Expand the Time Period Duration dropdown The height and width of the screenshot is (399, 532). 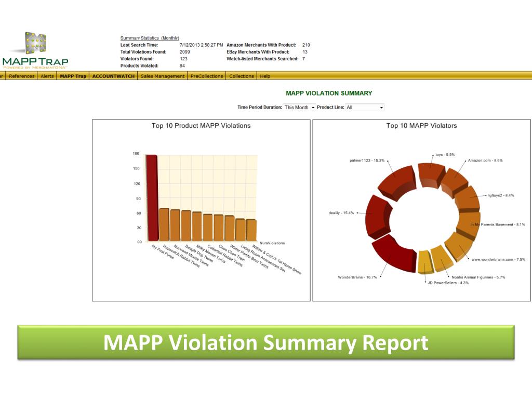(299, 107)
